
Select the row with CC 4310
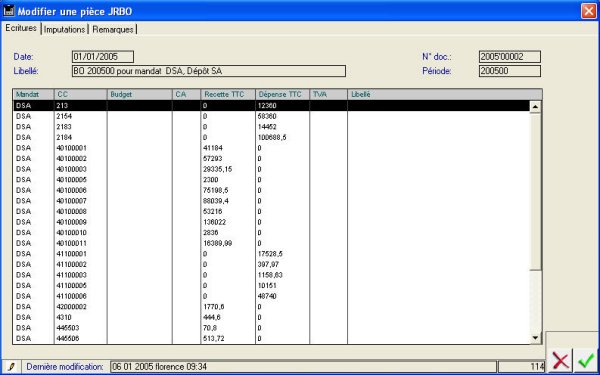coord(271,317)
